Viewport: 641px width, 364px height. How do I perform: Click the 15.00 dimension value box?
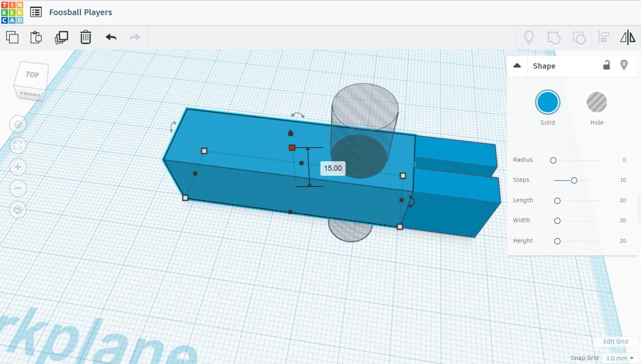(x=333, y=168)
